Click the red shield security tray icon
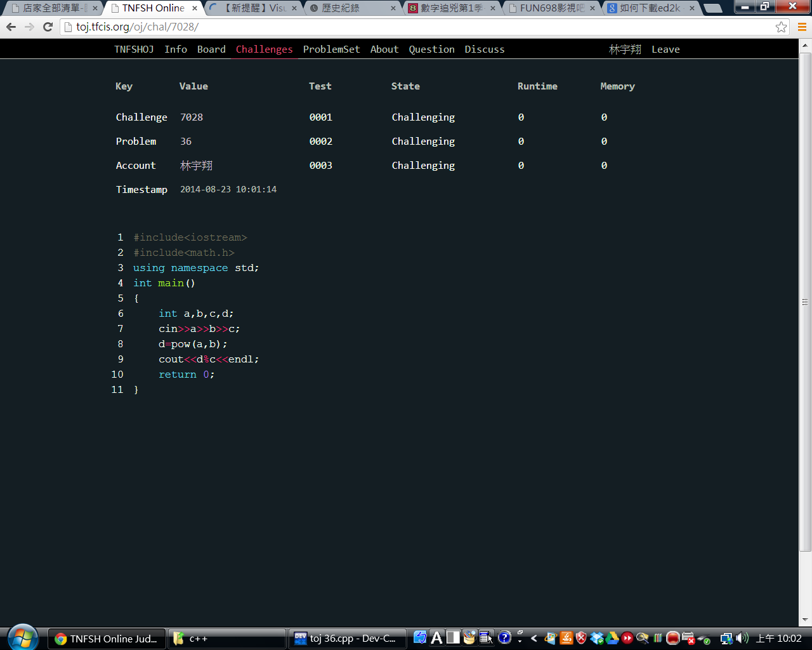The height and width of the screenshot is (650, 812). click(581, 639)
